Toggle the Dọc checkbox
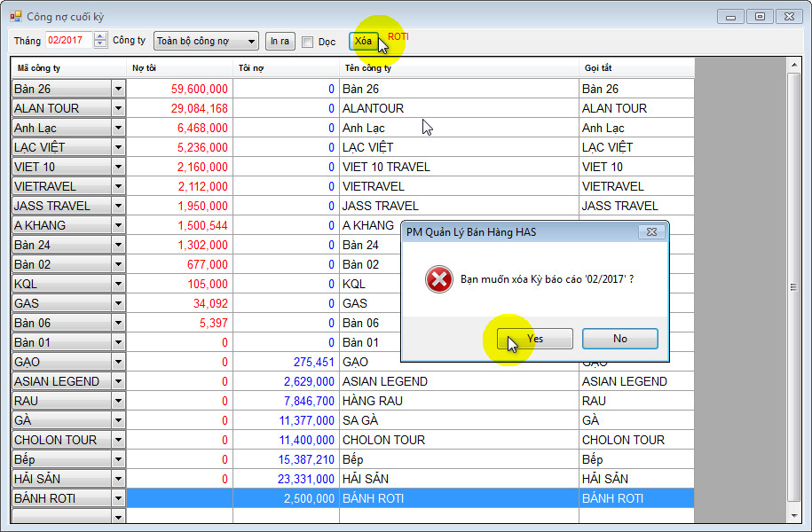Image resolution: width=812 pixels, height=532 pixels. pos(308,42)
